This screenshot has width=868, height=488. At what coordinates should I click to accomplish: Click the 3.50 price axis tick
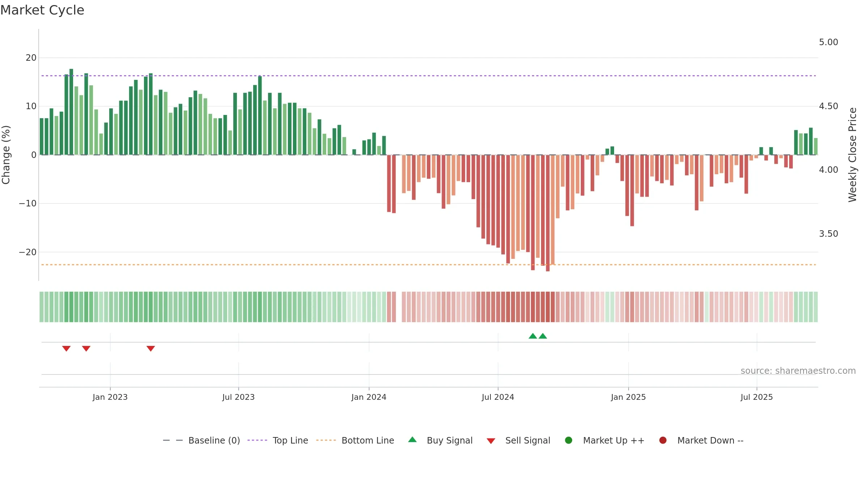coord(829,234)
